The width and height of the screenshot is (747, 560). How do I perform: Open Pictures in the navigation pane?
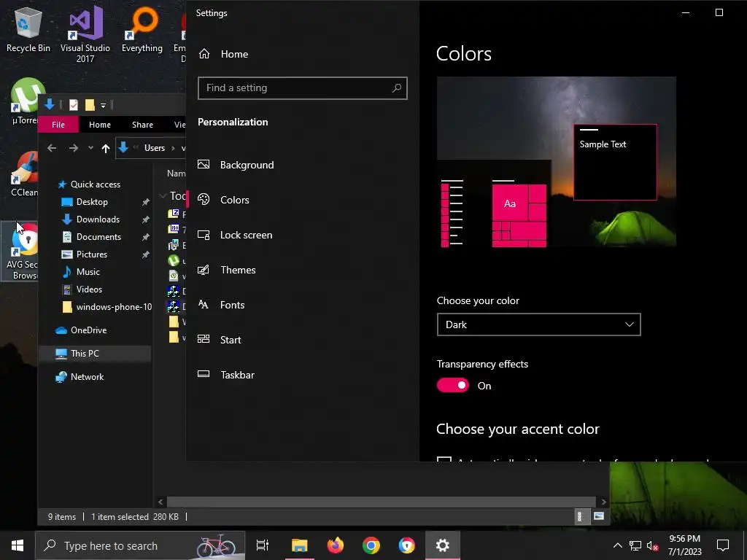[x=85, y=254]
